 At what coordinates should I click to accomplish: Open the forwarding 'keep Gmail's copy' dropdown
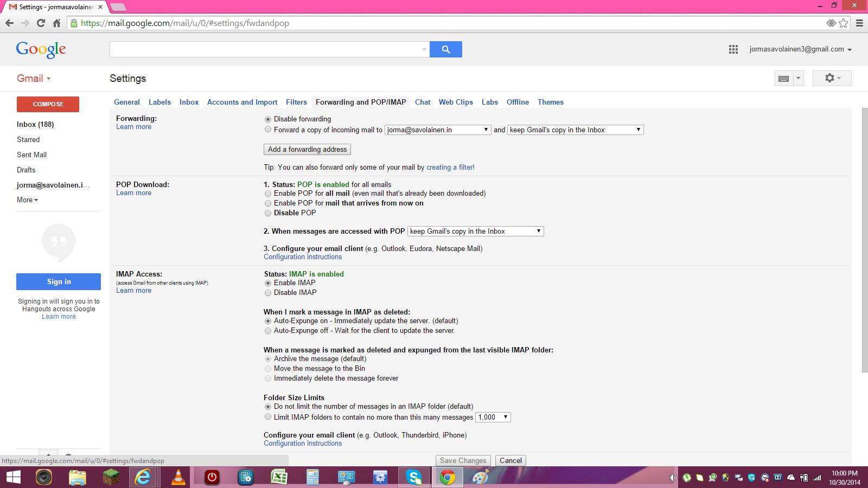[x=576, y=130]
